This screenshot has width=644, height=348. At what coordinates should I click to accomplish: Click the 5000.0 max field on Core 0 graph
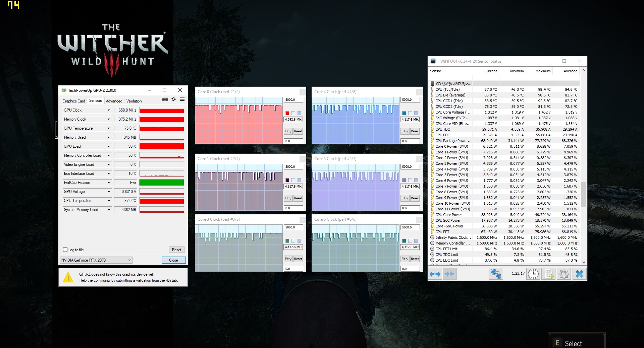point(293,100)
